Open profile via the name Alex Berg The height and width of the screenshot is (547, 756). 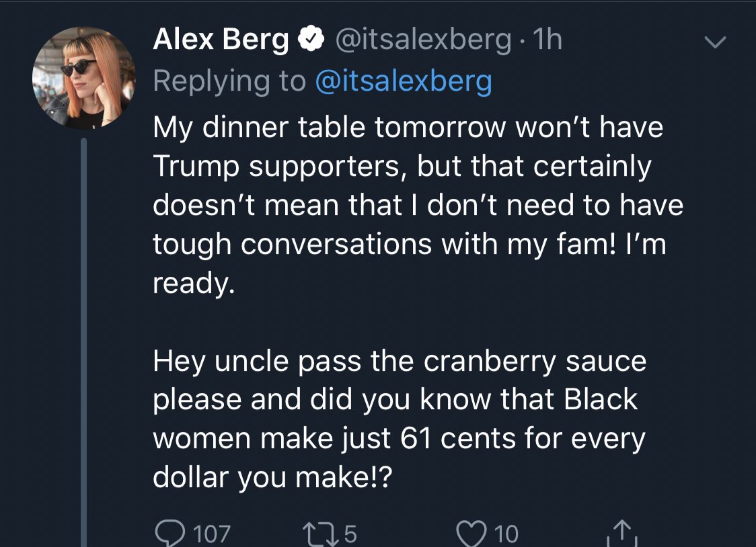pyautogui.click(x=221, y=41)
